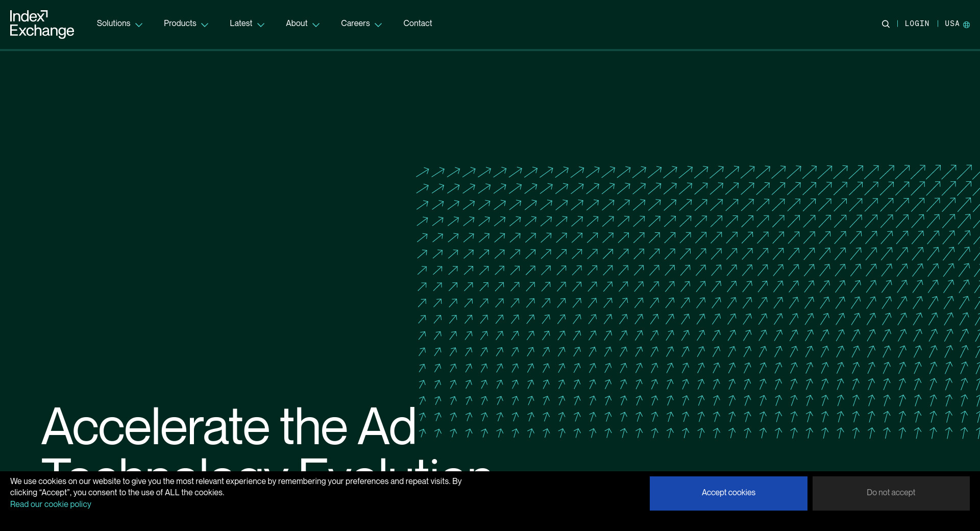Click the chevron next to Solutions

pos(139,25)
